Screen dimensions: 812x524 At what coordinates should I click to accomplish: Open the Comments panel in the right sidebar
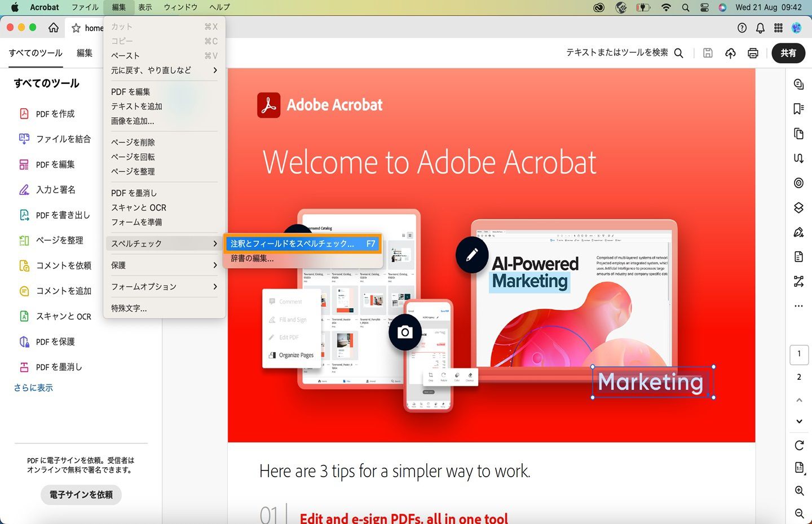coord(798,83)
